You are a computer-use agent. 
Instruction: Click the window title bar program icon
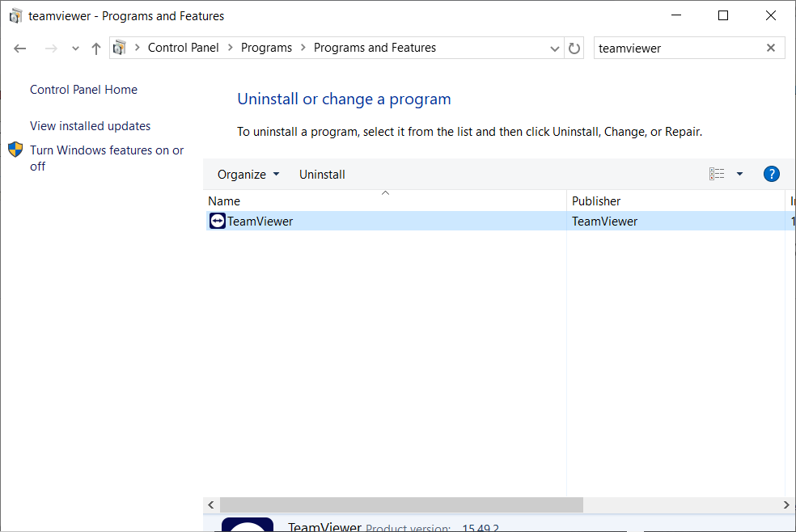15,15
